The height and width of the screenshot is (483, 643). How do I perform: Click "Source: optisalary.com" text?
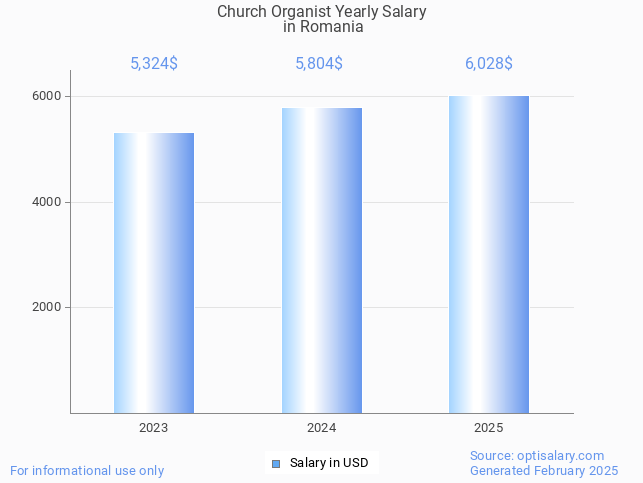click(537, 456)
